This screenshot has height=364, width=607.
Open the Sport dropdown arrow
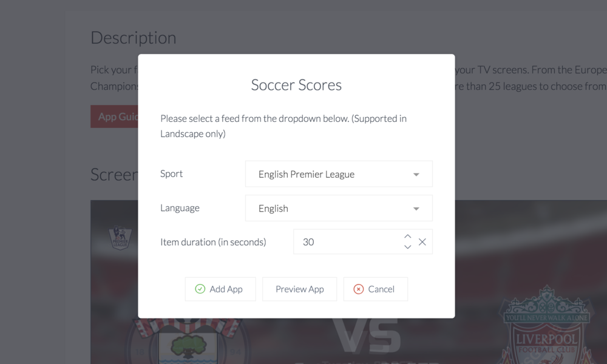(416, 175)
